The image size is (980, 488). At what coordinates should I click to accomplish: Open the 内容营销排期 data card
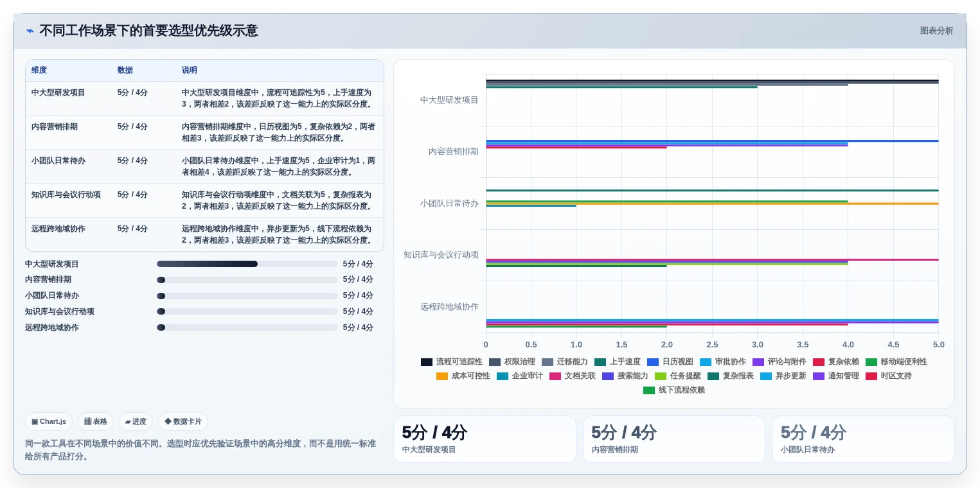pos(674,439)
